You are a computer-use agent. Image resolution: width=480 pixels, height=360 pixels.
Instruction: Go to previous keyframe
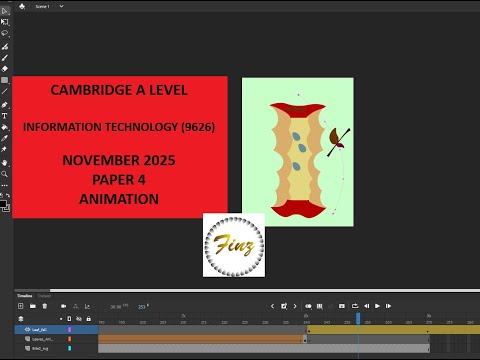[x=272, y=306]
